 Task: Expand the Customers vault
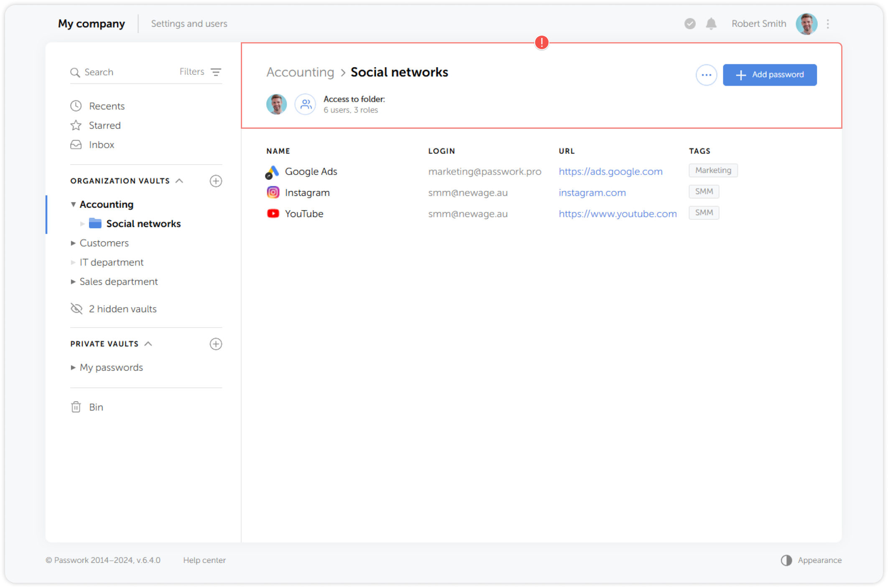(74, 243)
